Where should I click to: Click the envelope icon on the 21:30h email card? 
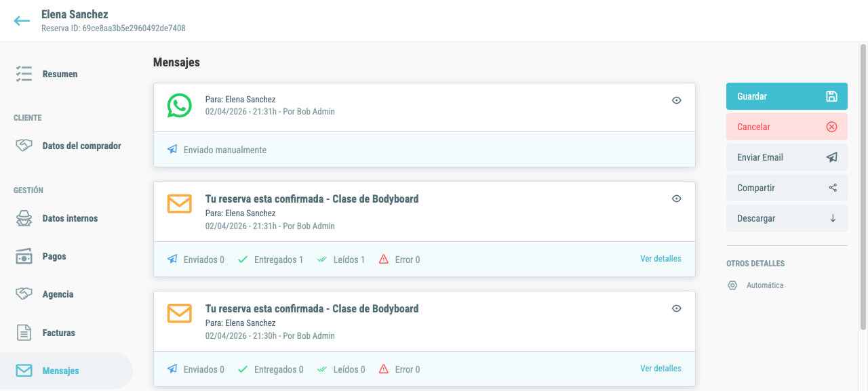(x=180, y=314)
